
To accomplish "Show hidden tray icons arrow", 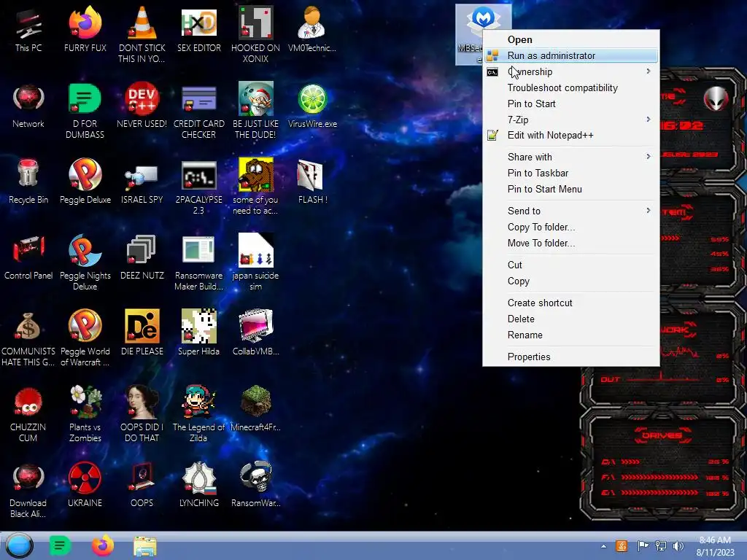I will (x=603, y=546).
